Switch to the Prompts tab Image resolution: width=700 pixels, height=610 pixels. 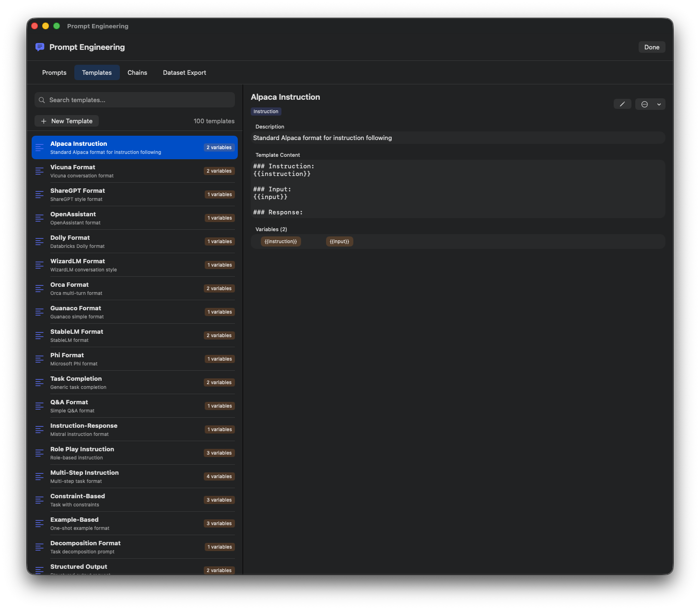54,73
